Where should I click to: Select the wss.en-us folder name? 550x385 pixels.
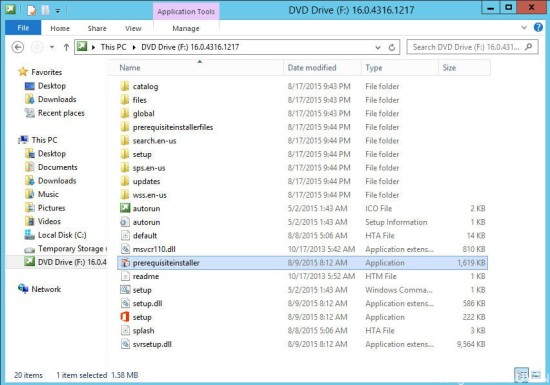(149, 195)
